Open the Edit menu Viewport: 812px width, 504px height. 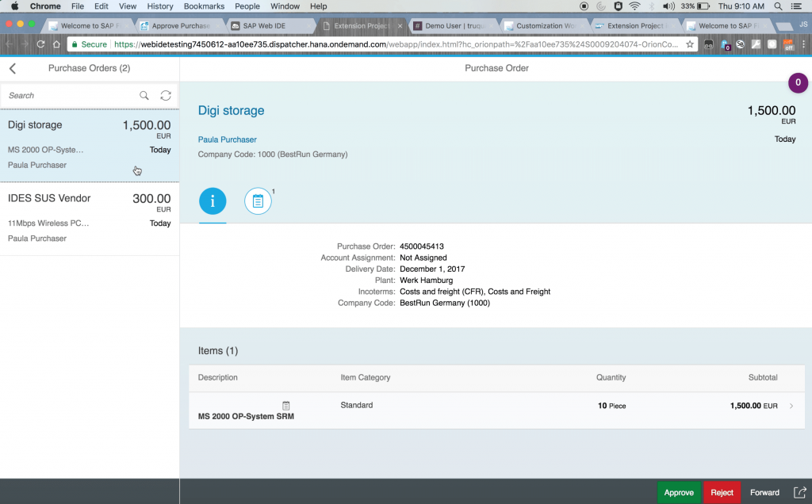pos(101,6)
